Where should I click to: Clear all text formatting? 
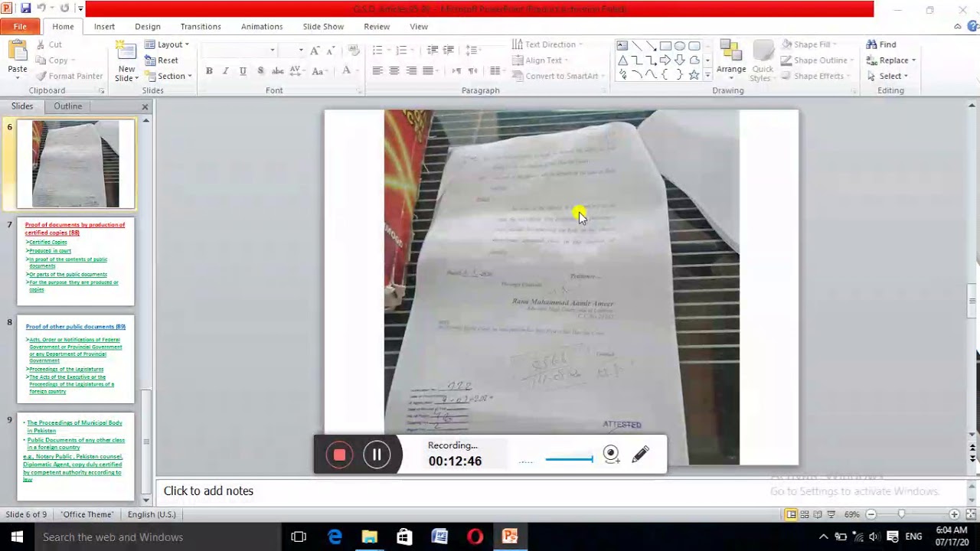point(354,51)
